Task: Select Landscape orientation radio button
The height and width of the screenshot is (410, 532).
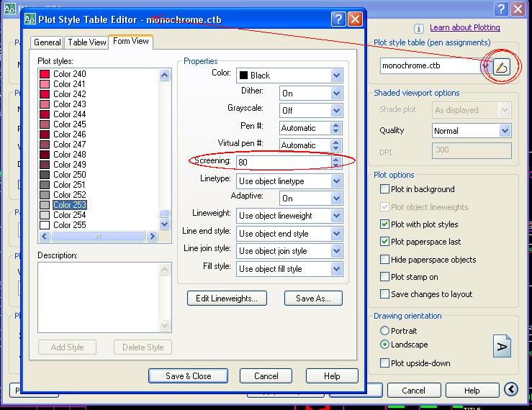Action: (384, 345)
